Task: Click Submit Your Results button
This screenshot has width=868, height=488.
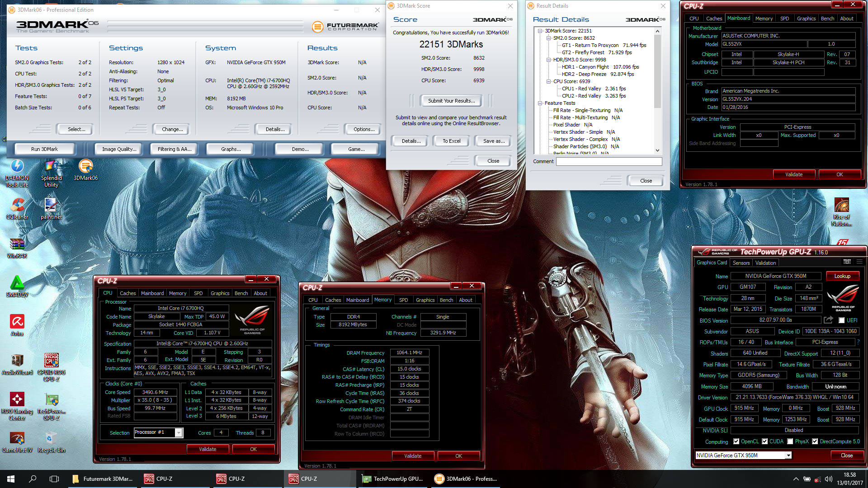Action: pos(451,101)
